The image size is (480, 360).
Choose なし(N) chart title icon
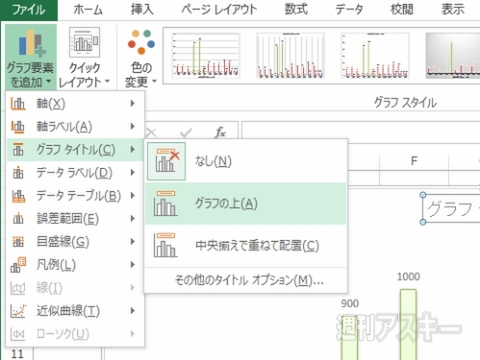(x=167, y=161)
